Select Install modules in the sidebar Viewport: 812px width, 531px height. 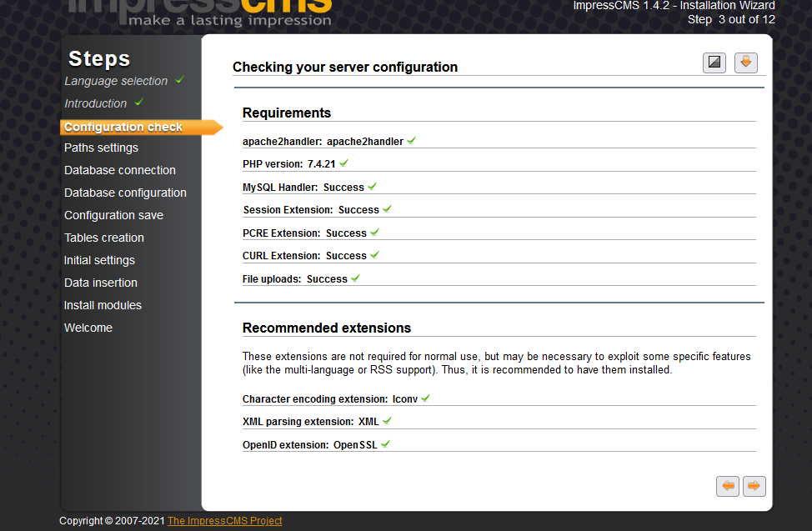point(103,305)
